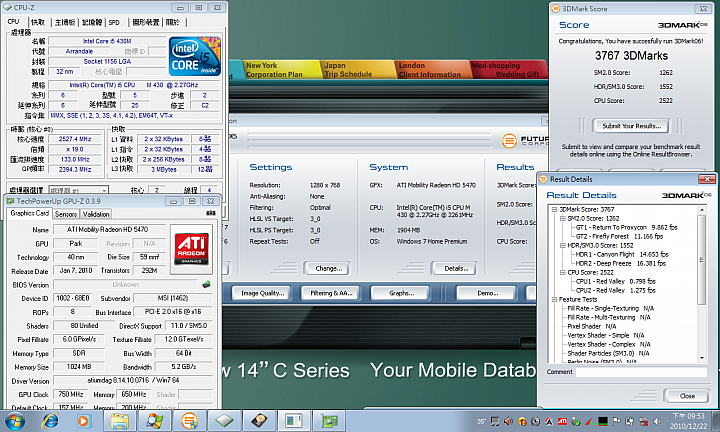Click the scroll up arrow in Result Details

[x=701, y=210]
